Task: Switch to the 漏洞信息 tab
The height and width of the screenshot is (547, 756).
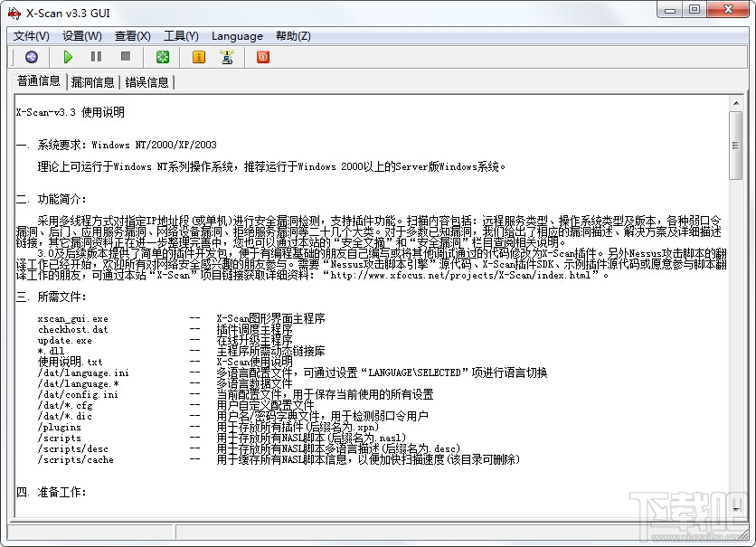Action: (x=92, y=82)
